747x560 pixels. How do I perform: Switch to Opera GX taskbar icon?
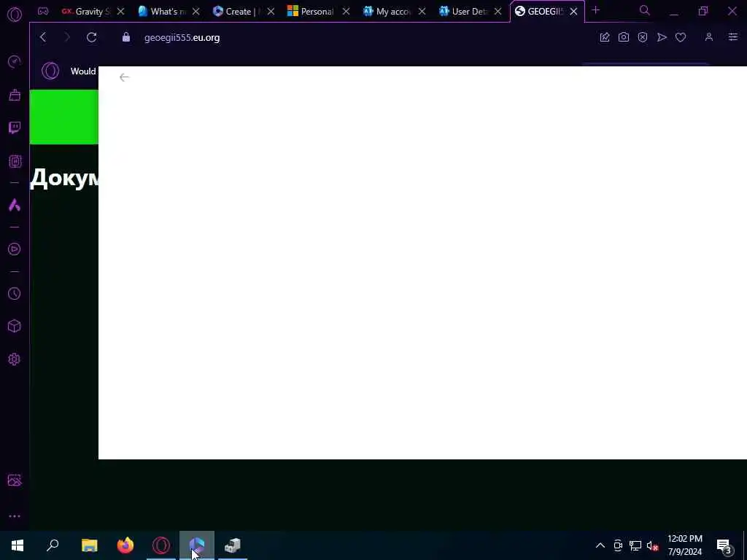tap(161, 545)
